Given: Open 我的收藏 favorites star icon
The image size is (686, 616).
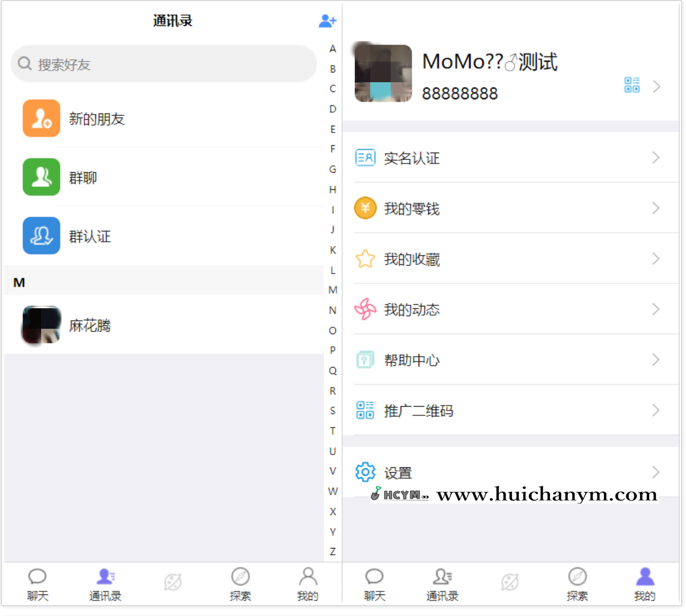Looking at the screenshot, I should coord(364,258).
